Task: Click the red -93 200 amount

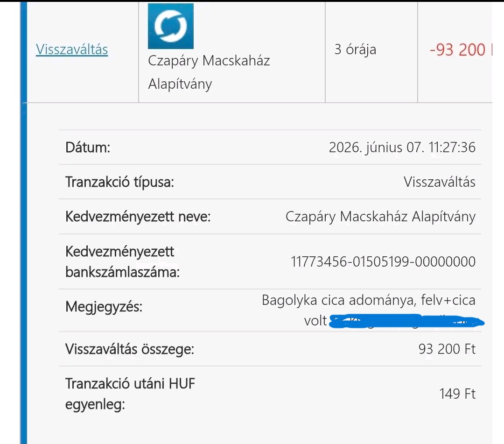Action: (457, 50)
